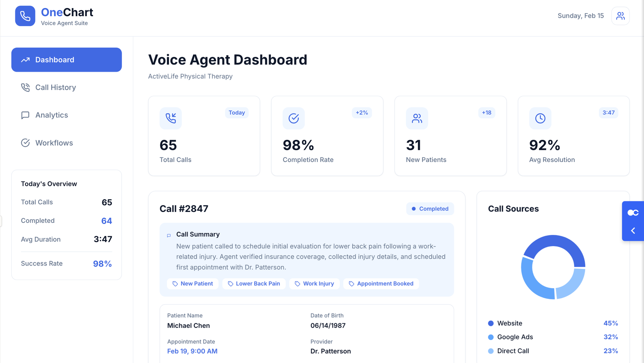
Task: Click the infinity icon on side widget
Action: pyautogui.click(x=633, y=213)
